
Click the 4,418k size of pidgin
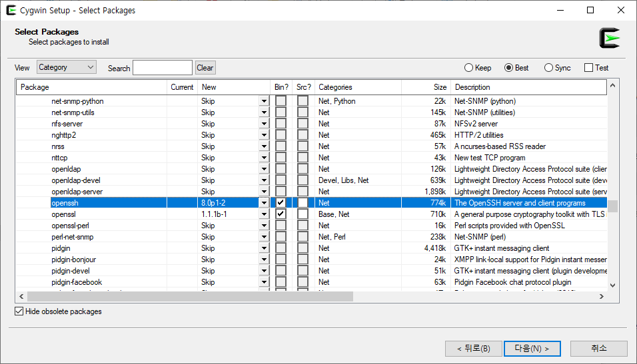tap(435, 248)
